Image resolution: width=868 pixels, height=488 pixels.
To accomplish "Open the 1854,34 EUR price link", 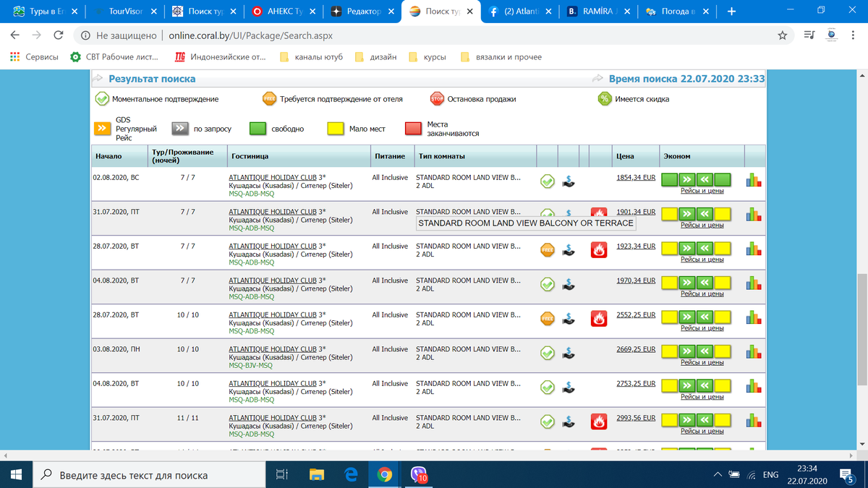I will (x=636, y=177).
